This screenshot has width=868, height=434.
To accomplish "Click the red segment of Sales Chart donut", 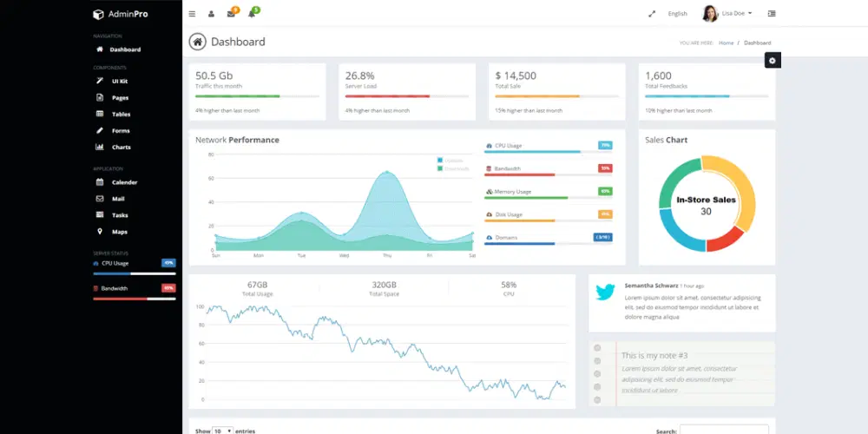I will 725,240.
